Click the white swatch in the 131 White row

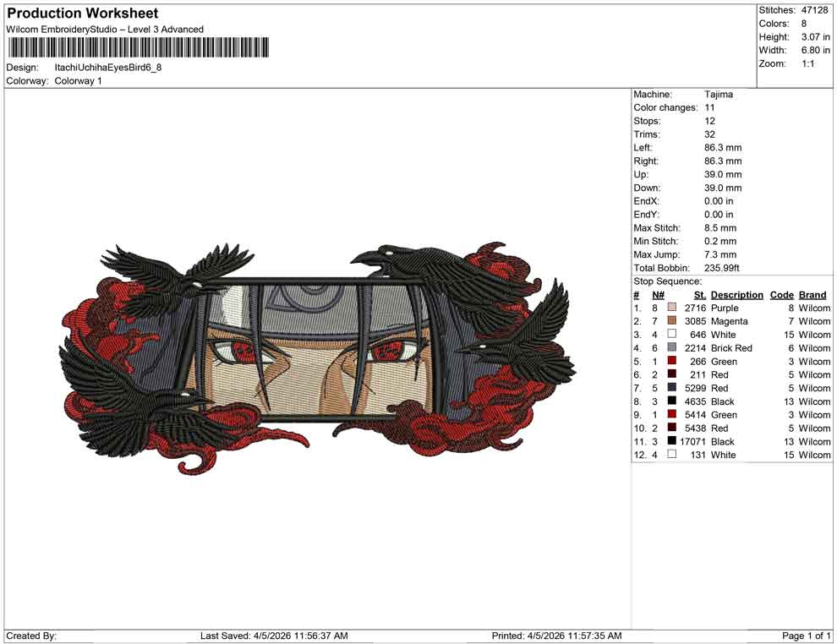coord(671,454)
